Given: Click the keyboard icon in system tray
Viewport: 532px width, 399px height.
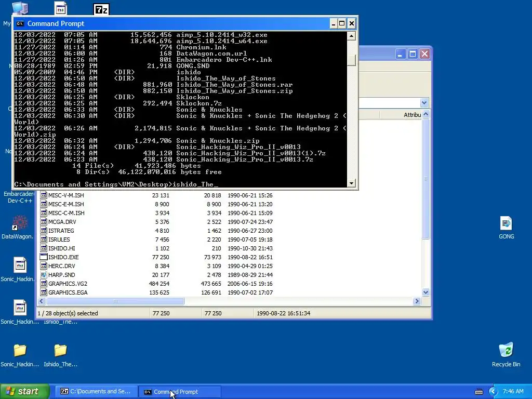Looking at the screenshot, I should coord(478,392).
